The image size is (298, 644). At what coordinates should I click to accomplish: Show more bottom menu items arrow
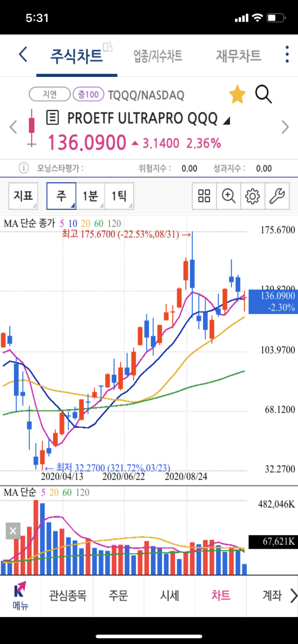(294, 596)
